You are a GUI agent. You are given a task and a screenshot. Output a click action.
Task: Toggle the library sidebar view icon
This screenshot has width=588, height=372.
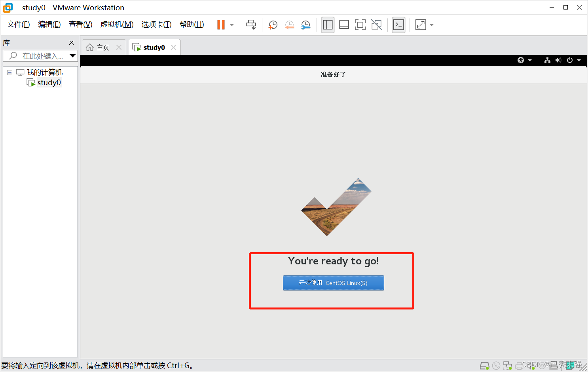[328, 25]
